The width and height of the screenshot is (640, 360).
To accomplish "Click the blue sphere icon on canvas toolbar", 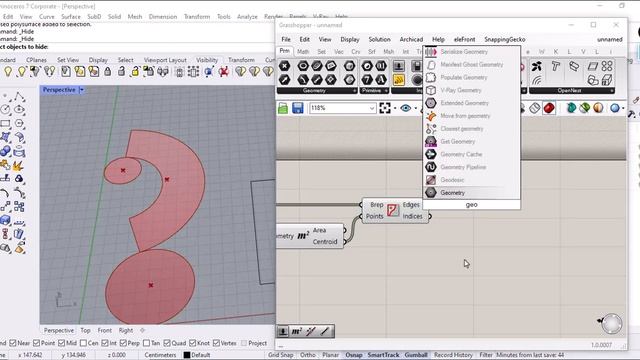I will point(615,108).
